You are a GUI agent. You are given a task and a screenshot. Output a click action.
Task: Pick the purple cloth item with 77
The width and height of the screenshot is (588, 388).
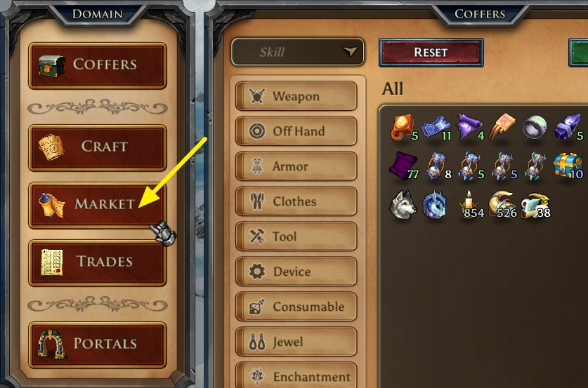tap(403, 166)
